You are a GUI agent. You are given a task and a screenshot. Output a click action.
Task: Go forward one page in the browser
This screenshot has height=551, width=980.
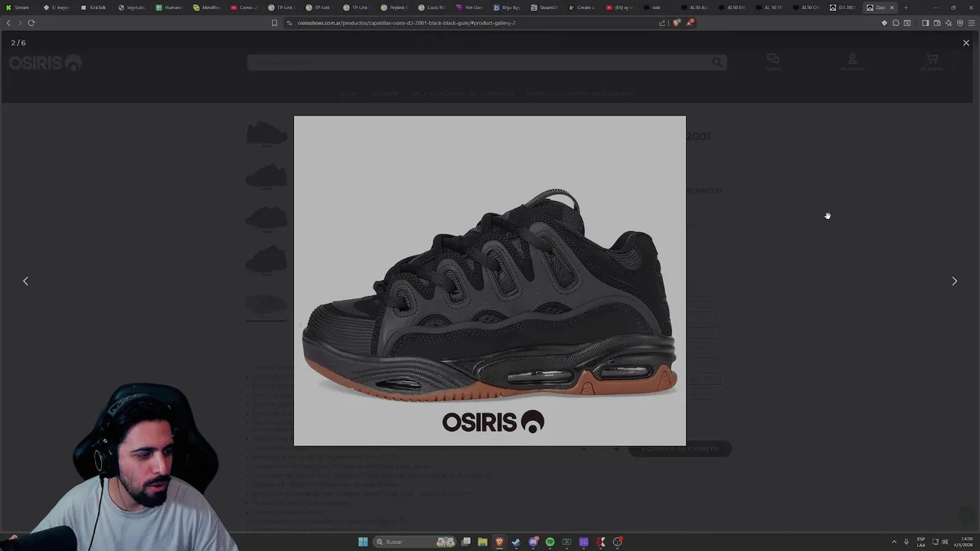click(x=20, y=23)
